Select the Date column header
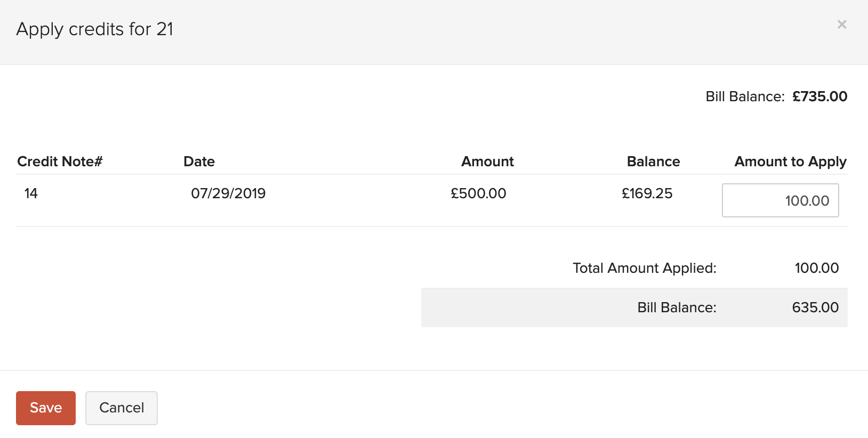The image size is (868, 438). [x=199, y=161]
